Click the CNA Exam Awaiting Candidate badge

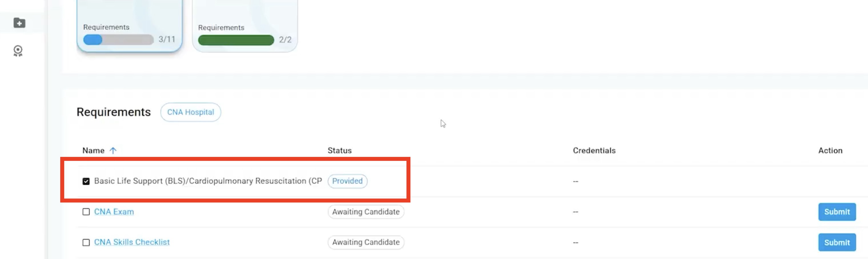[366, 212]
